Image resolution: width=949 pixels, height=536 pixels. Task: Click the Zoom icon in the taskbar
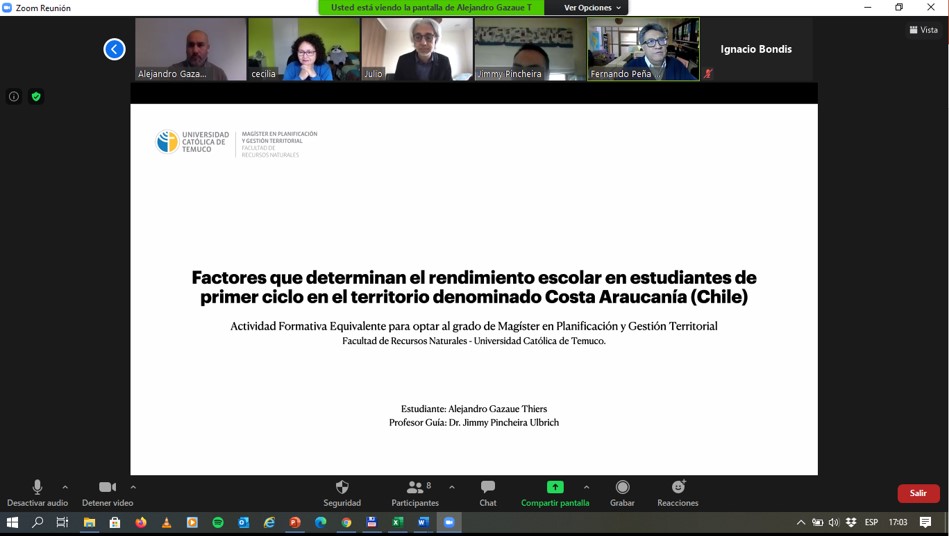click(x=449, y=522)
